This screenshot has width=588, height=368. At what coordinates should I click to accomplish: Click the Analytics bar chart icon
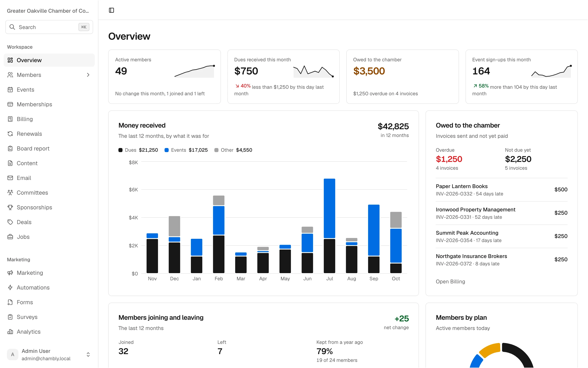tap(10, 332)
